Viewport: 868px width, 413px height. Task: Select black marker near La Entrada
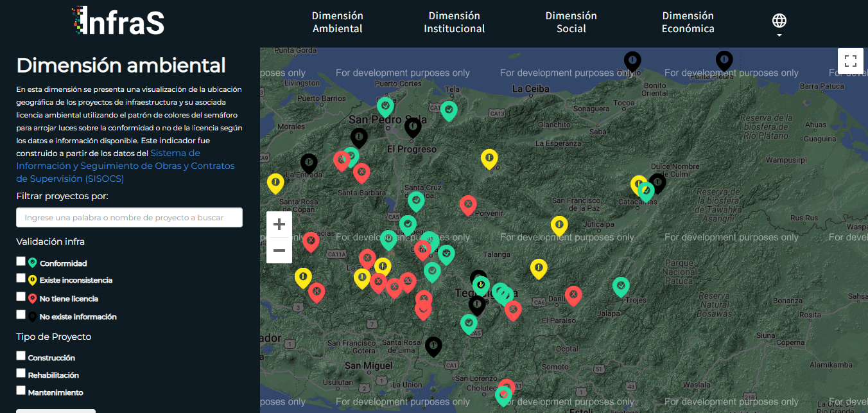point(309,163)
